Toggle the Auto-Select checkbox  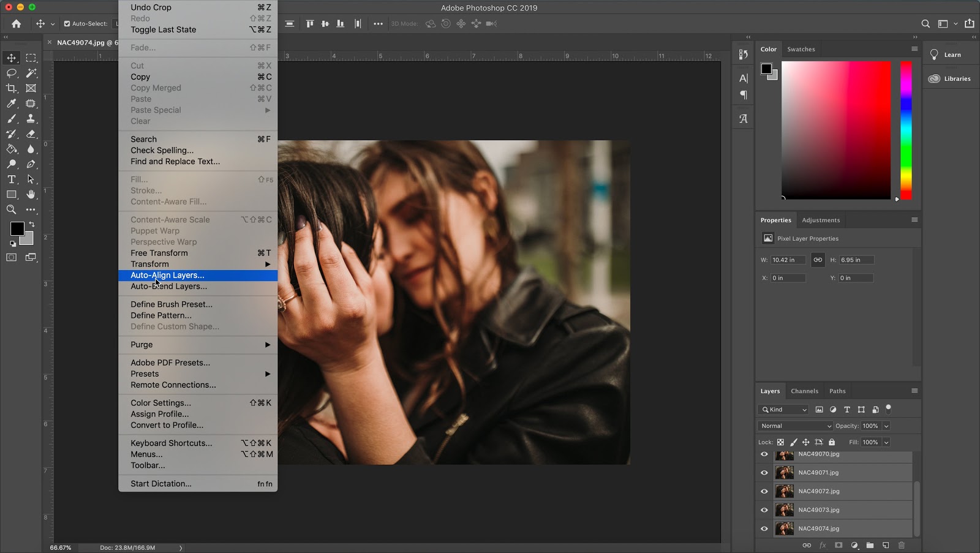[x=67, y=24]
